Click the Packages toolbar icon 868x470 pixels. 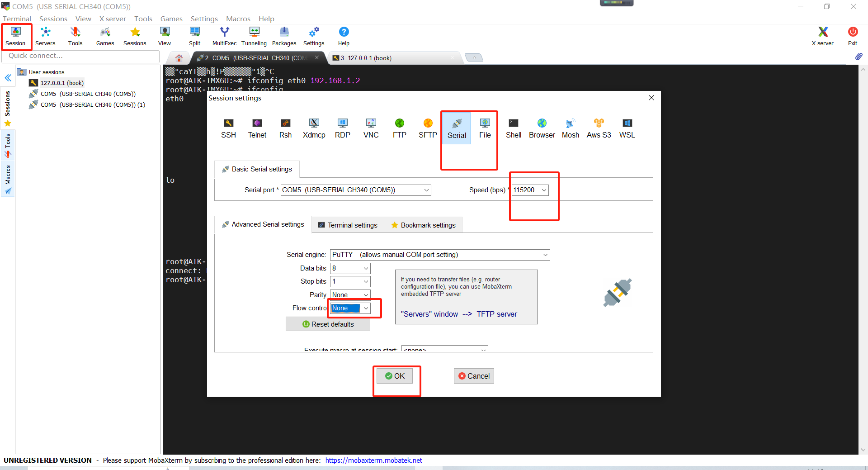[284, 36]
